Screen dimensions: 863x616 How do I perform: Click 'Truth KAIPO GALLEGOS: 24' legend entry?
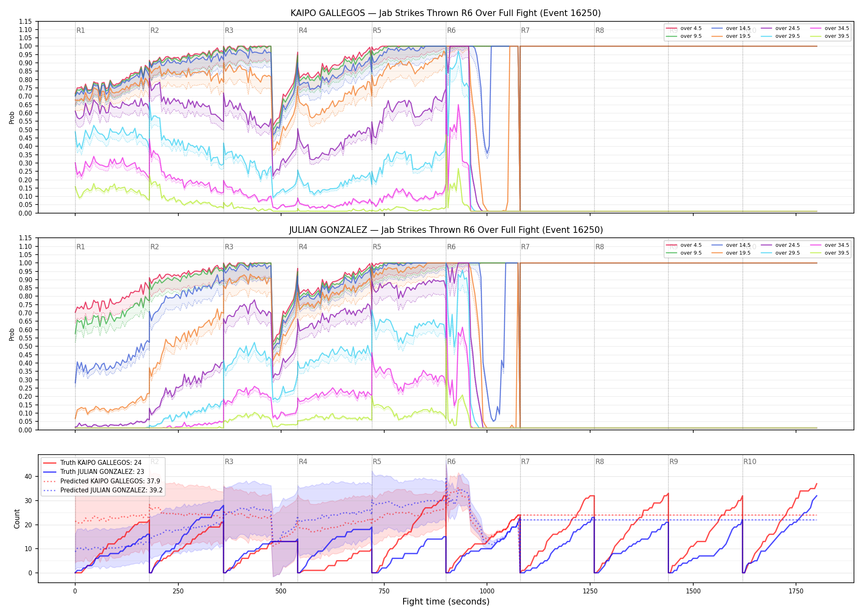tap(92, 463)
